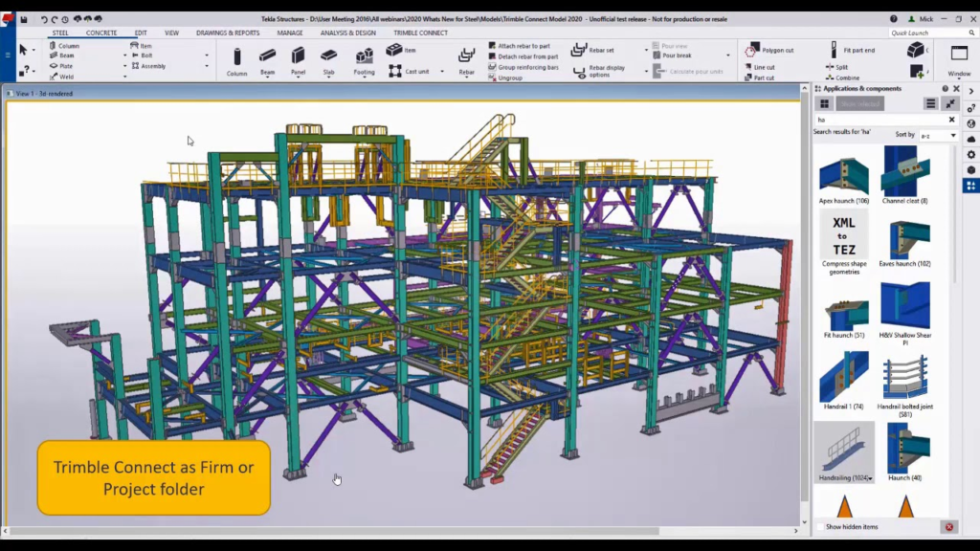The image size is (980, 551).
Task: Expand the Bolt dropdown arrow
Action: click(207, 55)
